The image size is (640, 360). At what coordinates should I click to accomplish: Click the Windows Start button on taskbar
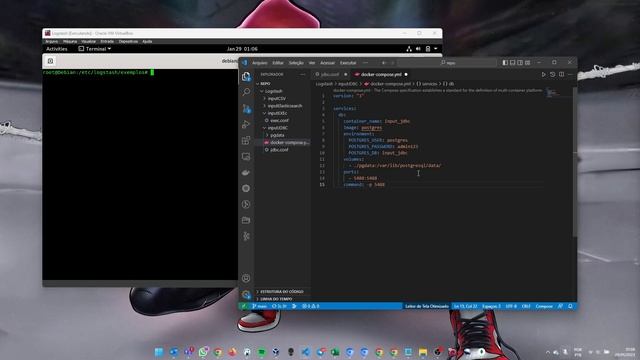click(x=159, y=352)
